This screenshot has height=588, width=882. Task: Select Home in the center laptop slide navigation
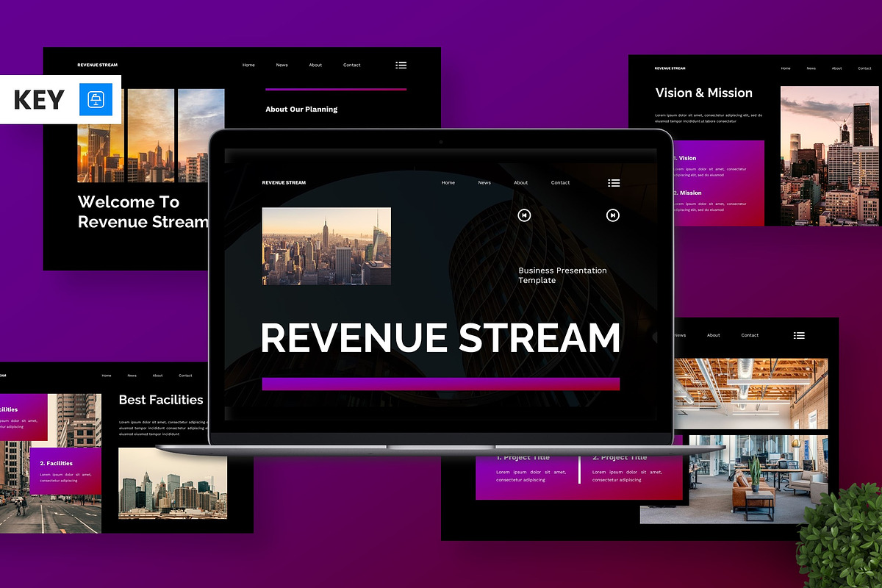click(448, 183)
